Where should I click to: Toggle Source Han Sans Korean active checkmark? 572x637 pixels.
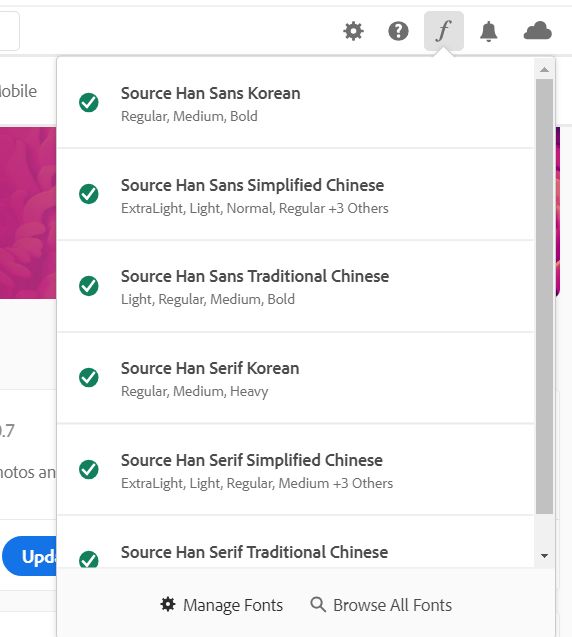[89, 102]
